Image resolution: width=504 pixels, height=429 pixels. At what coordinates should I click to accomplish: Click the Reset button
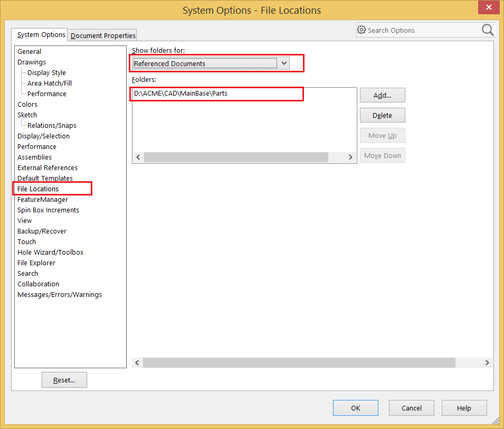pyautogui.click(x=64, y=380)
